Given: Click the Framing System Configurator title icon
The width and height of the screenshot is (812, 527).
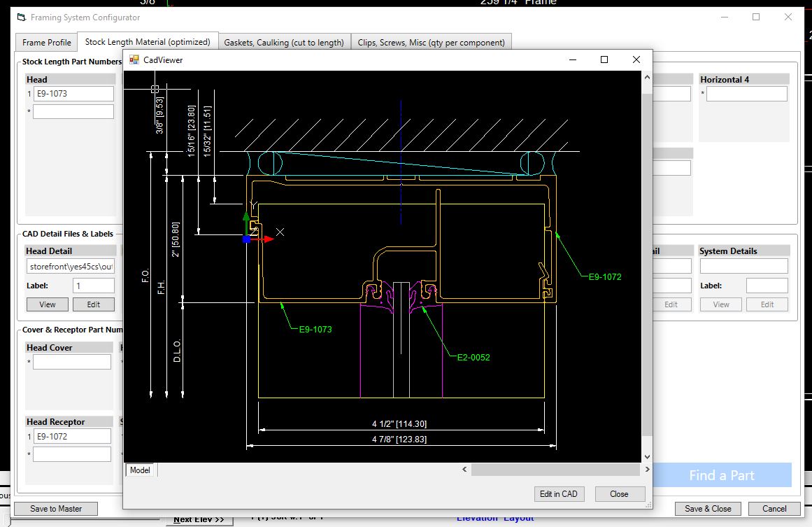Looking at the screenshot, I should [21, 17].
